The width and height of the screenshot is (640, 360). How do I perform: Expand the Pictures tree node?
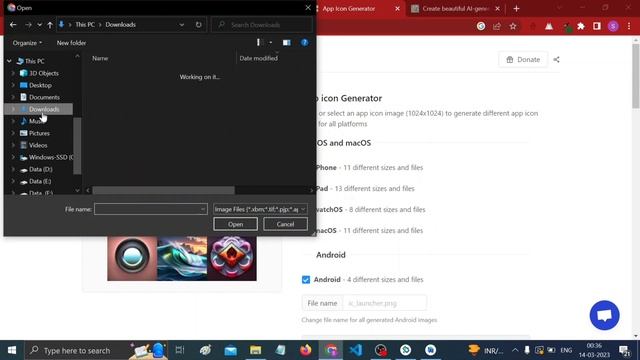(x=13, y=133)
